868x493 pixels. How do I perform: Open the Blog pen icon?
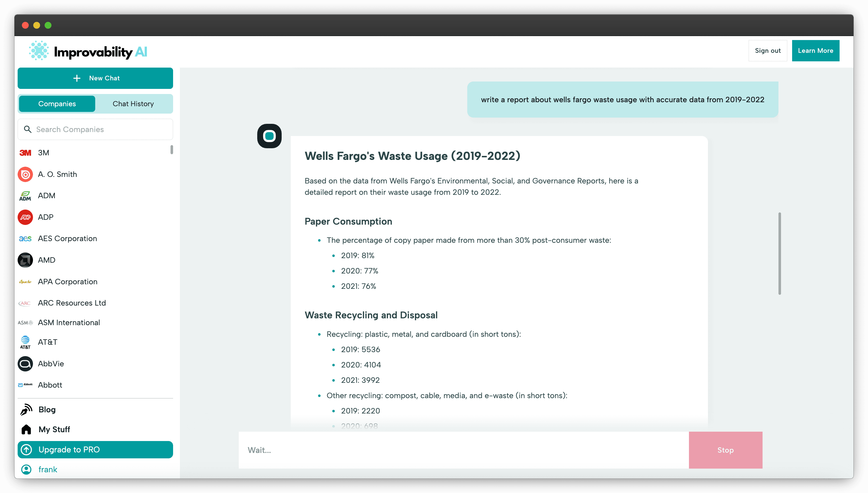click(x=26, y=410)
